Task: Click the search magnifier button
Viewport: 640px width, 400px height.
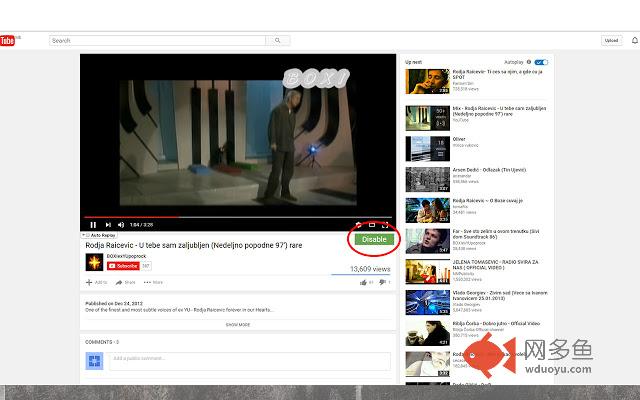Action: (278, 40)
